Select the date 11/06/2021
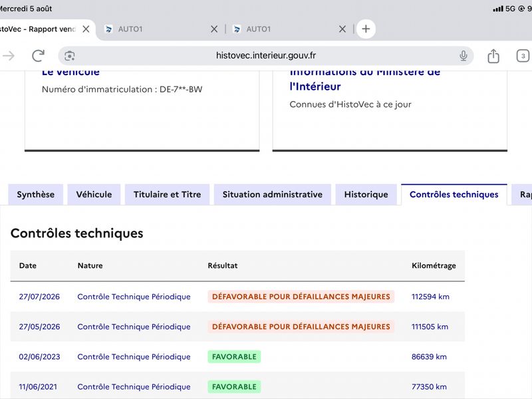The image size is (532, 399). tap(38, 387)
